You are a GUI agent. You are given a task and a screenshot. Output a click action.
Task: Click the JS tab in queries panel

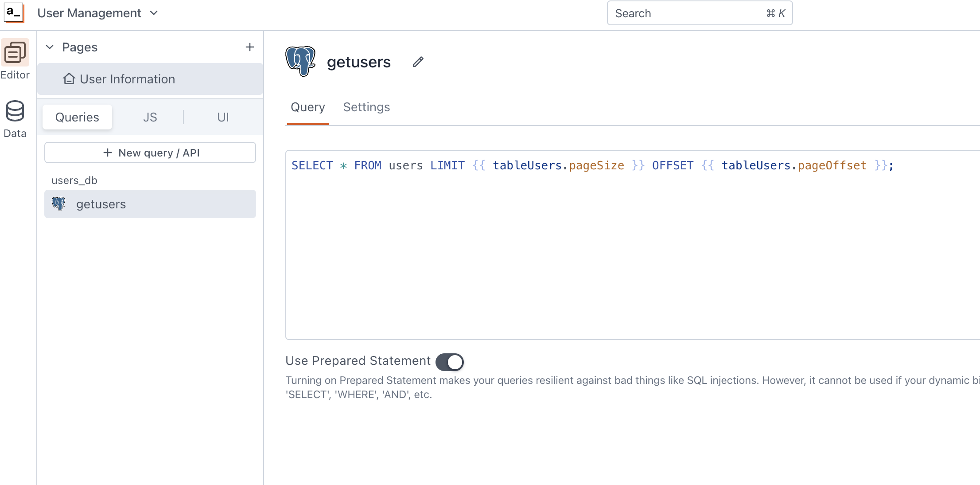tap(149, 117)
